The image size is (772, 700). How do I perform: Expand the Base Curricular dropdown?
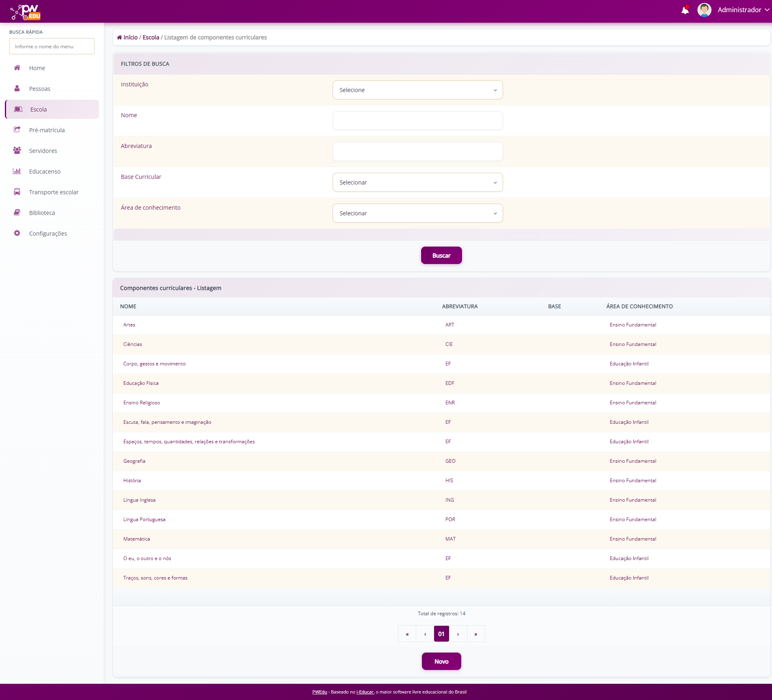(x=417, y=183)
